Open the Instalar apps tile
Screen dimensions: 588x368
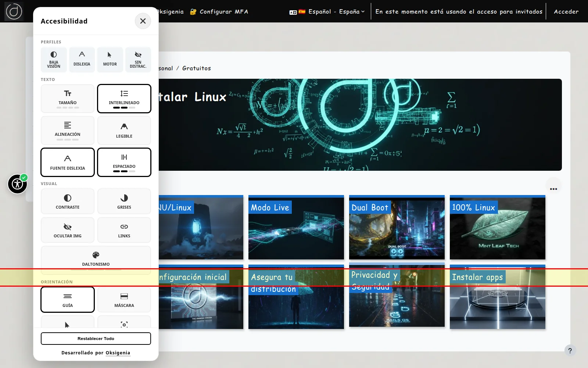[x=498, y=297]
